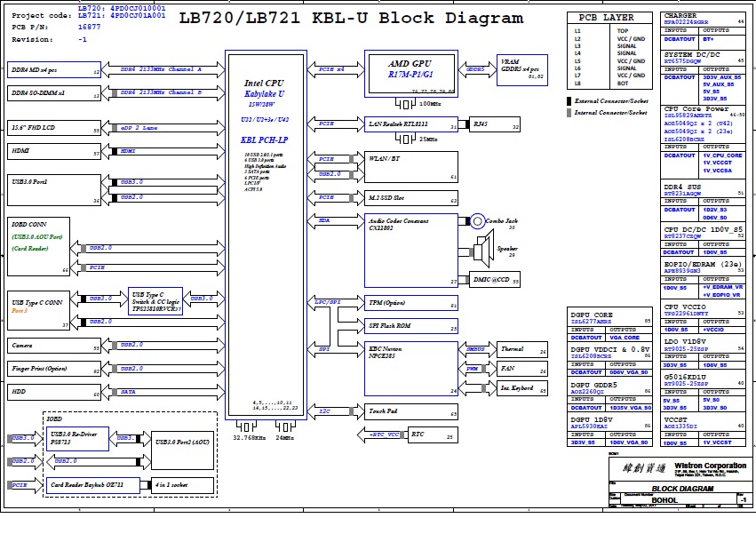
Task: Click the 32.768KHz crystal symbol below CPU
Action: (246, 426)
